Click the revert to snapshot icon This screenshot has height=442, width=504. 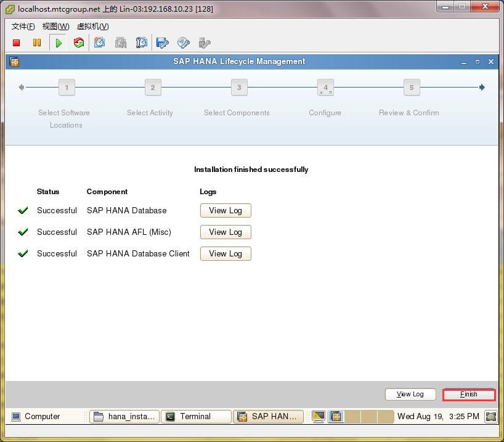pos(121,43)
